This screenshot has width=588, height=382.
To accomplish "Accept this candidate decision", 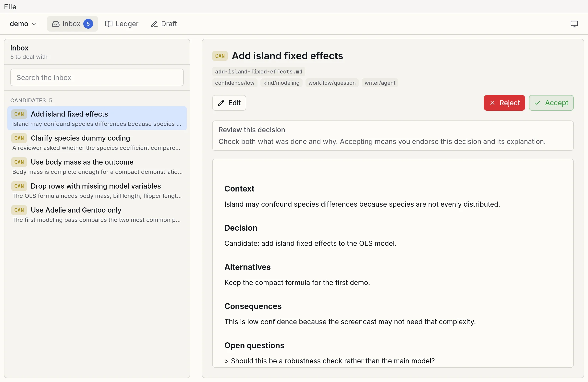I will tap(551, 103).
